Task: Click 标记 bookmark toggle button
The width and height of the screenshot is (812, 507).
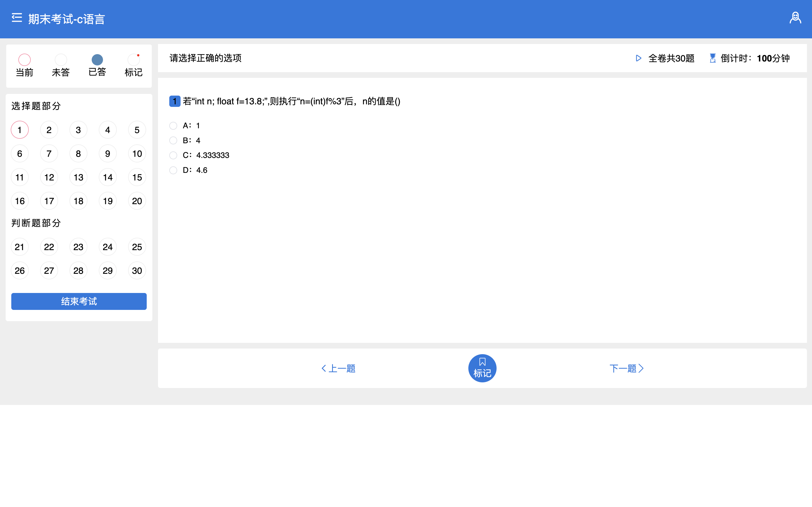Action: 482,367
